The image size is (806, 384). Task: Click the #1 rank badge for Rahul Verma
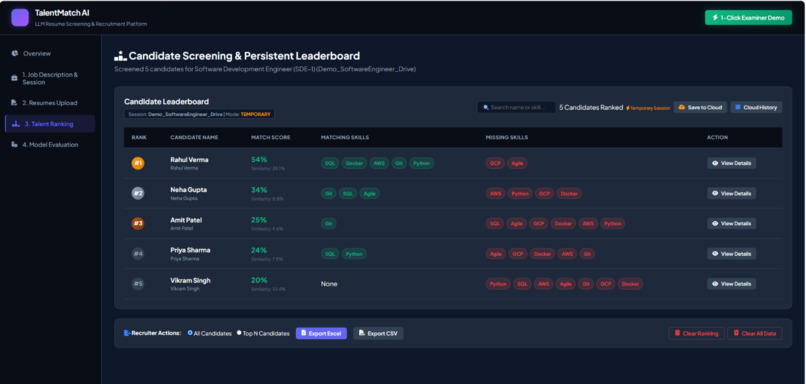pyautogui.click(x=138, y=163)
